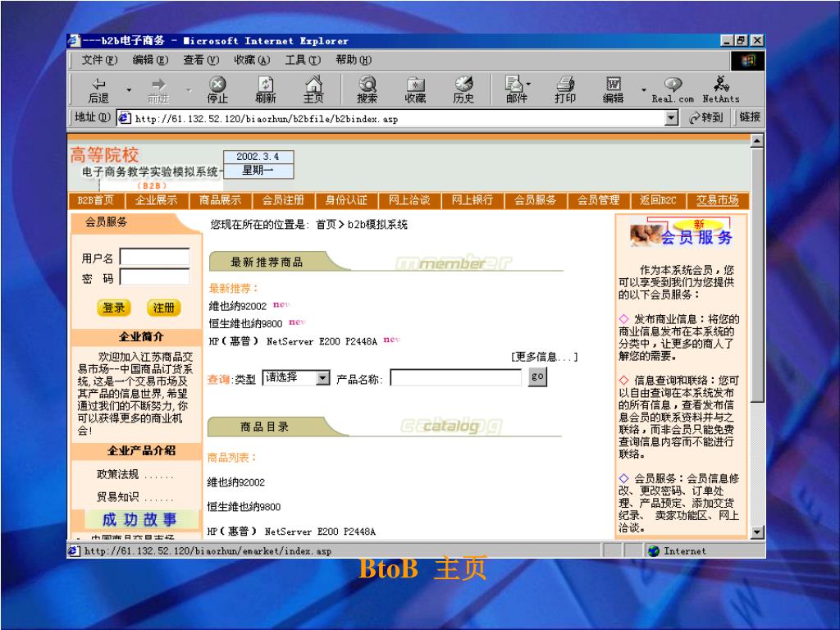Image resolution: width=840 pixels, height=630 pixels.
Task: Open the 文件(F) menu
Action: pos(99,60)
